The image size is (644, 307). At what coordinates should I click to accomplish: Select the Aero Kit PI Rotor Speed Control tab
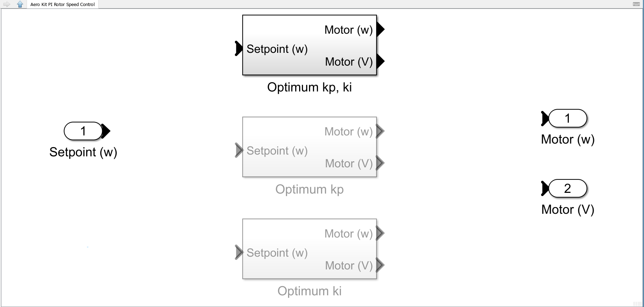(x=62, y=4)
